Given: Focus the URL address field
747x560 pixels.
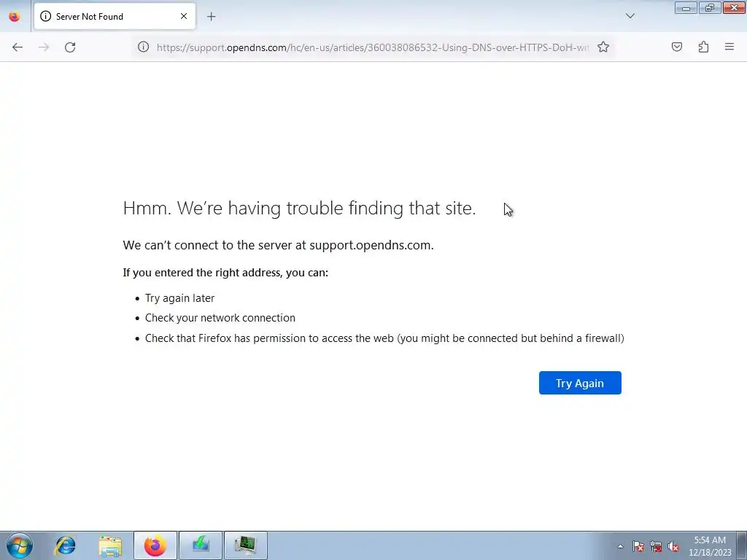Looking at the screenshot, I should click(373, 47).
